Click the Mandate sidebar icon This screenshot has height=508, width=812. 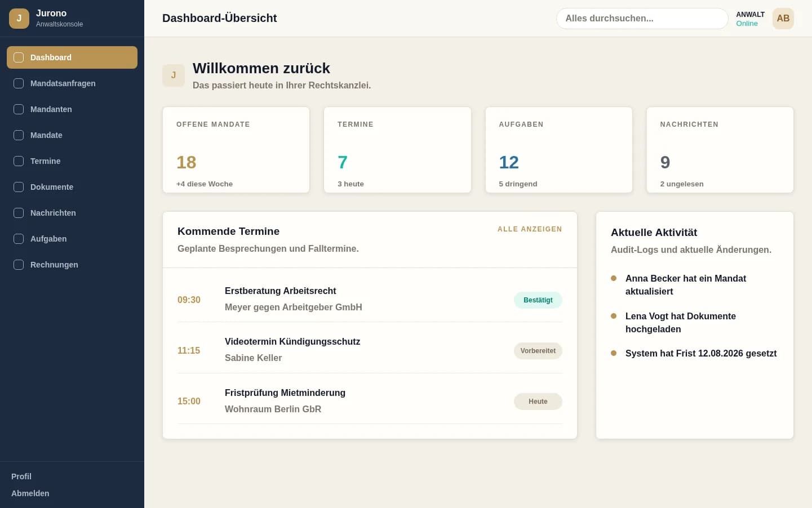(x=19, y=135)
